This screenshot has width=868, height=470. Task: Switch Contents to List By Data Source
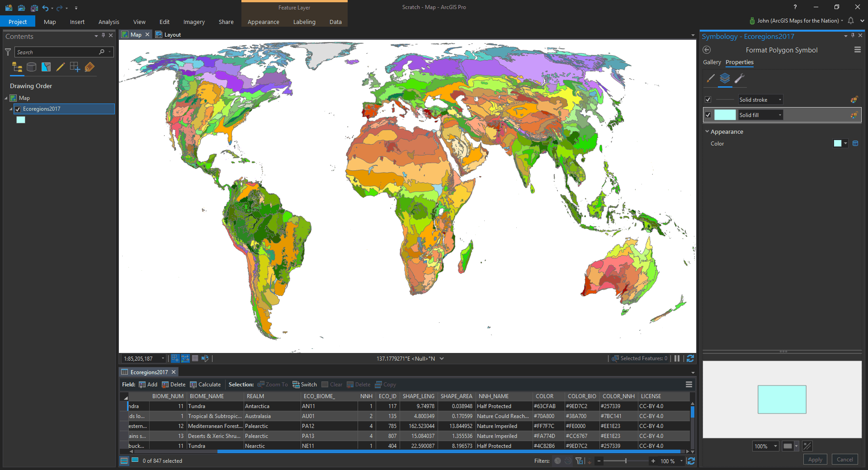point(31,67)
